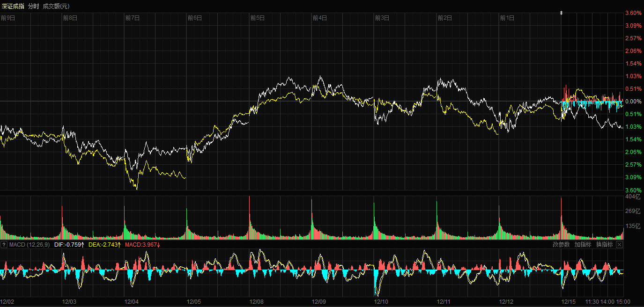Click the red MACD:3.967 value readout
The height and width of the screenshot is (307, 644).
[x=142, y=245]
